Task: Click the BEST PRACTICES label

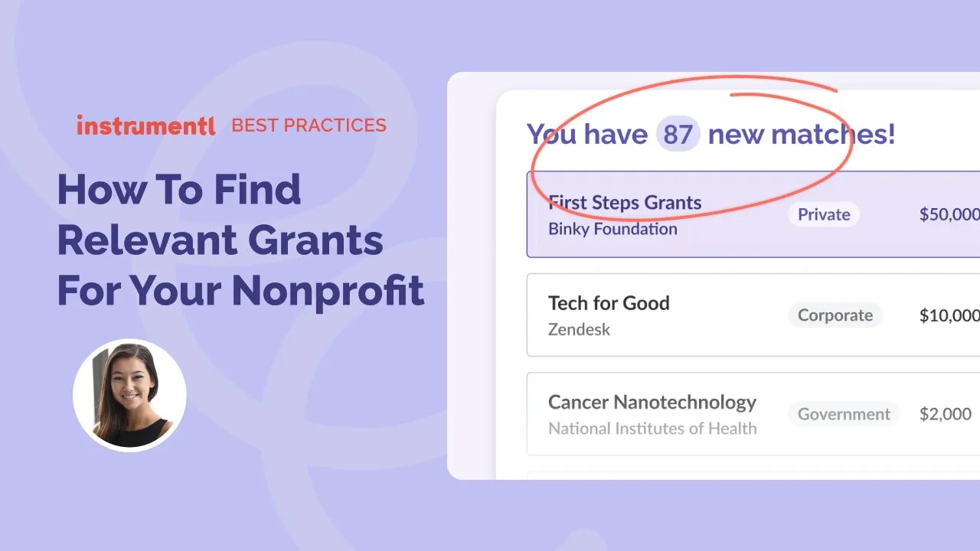Action: 309,126
